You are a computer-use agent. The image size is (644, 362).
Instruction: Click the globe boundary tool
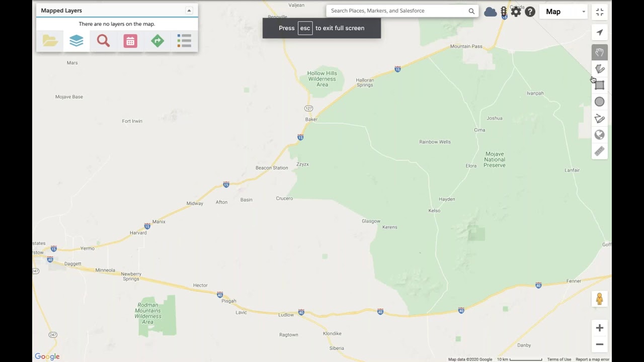600,135
